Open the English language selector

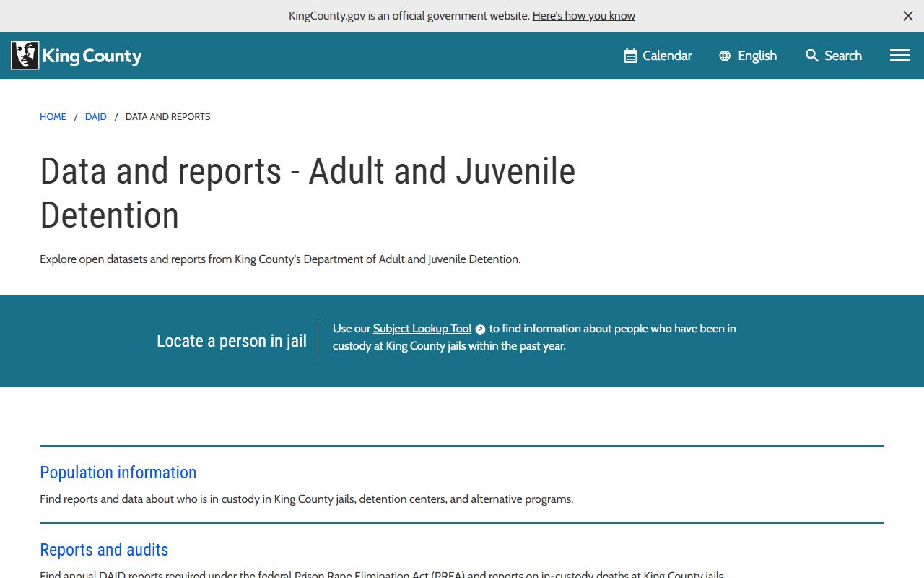click(x=748, y=56)
